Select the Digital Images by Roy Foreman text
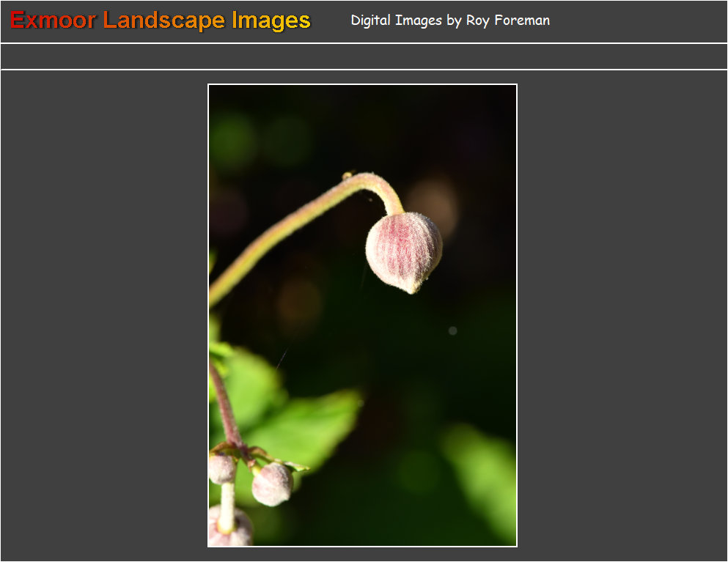 (x=449, y=21)
